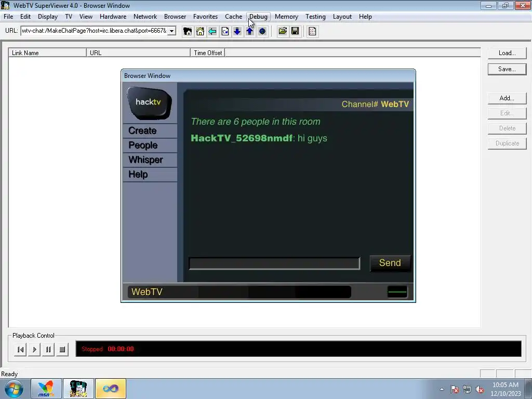The height and width of the screenshot is (399, 532).
Task: Open the Network menu
Action: pos(145,17)
